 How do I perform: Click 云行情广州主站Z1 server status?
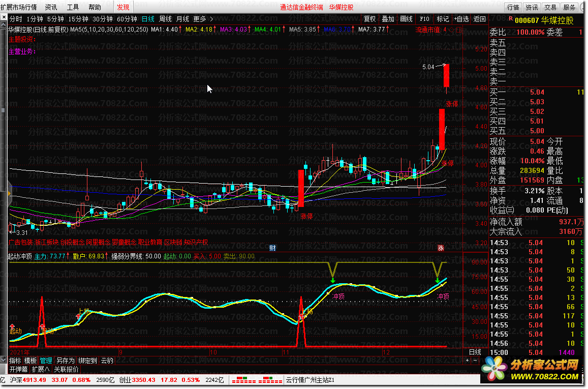pos(310,380)
